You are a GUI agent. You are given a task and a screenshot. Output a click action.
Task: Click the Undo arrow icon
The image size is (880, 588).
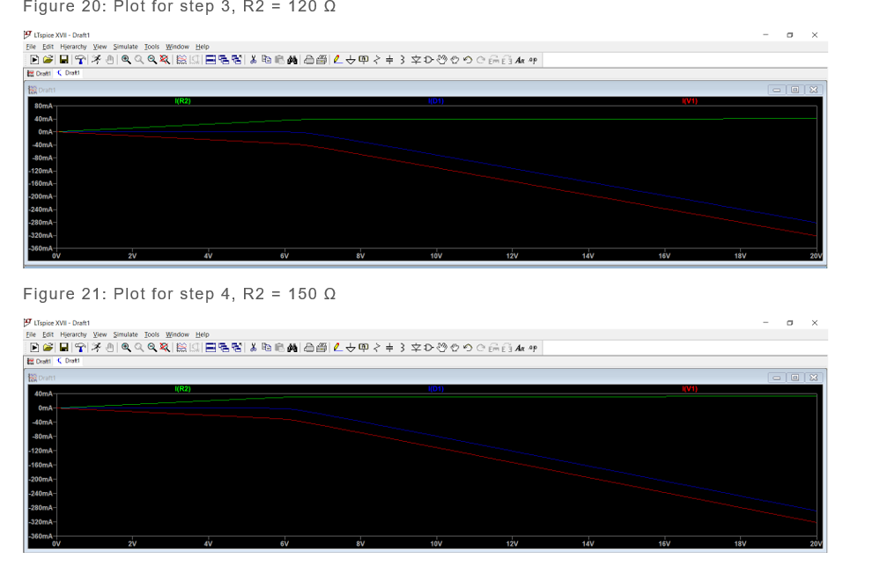coord(466,60)
